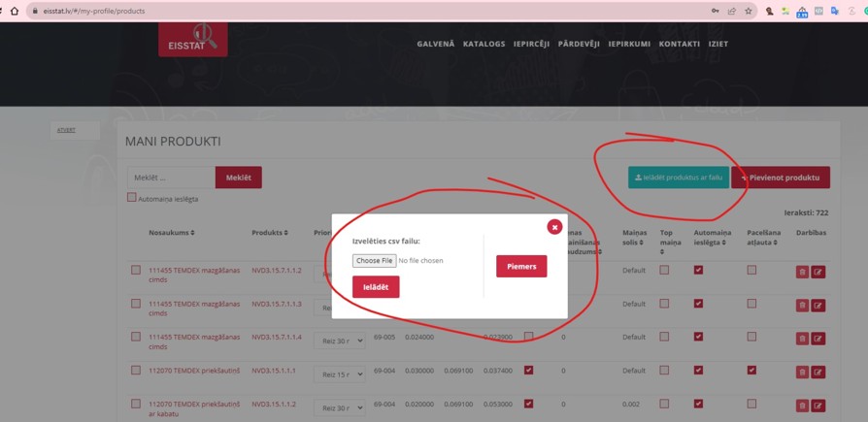Open the KONTAKTI menu item

(x=679, y=44)
